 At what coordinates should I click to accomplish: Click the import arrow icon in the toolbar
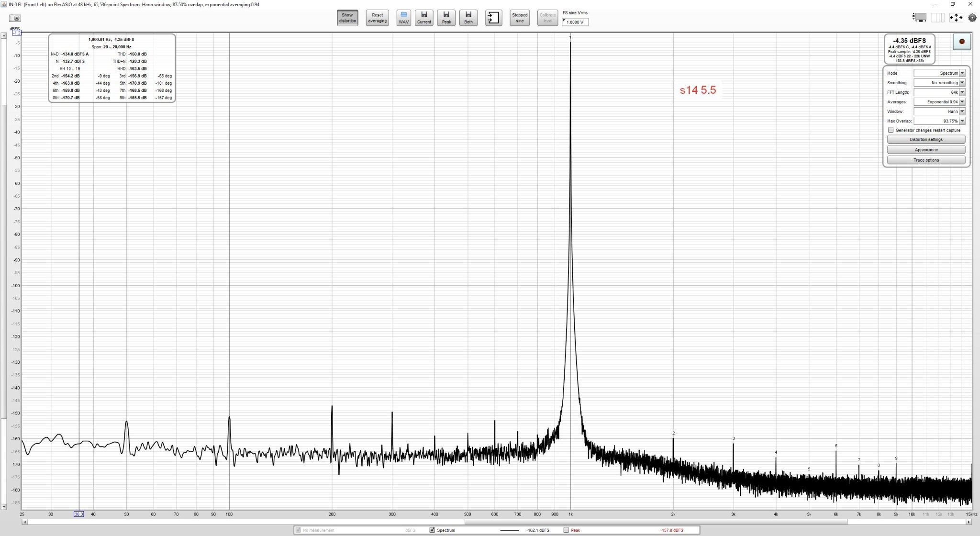[493, 18]
